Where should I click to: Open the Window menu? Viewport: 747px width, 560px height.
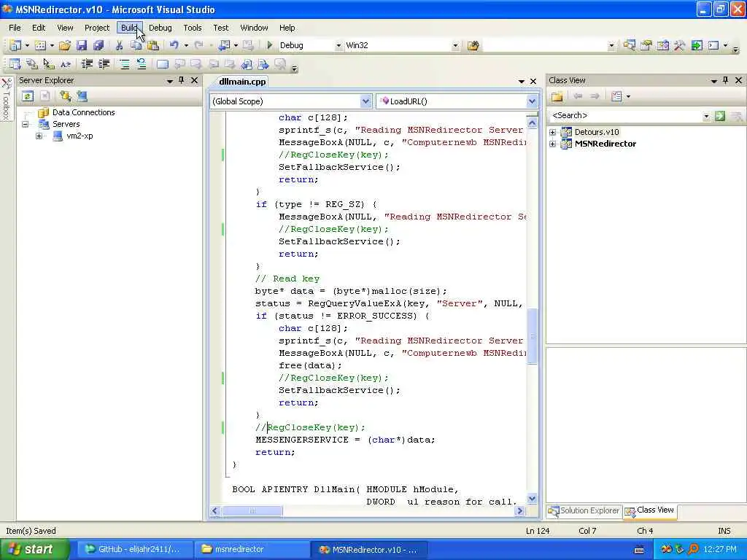click(254, 28)
